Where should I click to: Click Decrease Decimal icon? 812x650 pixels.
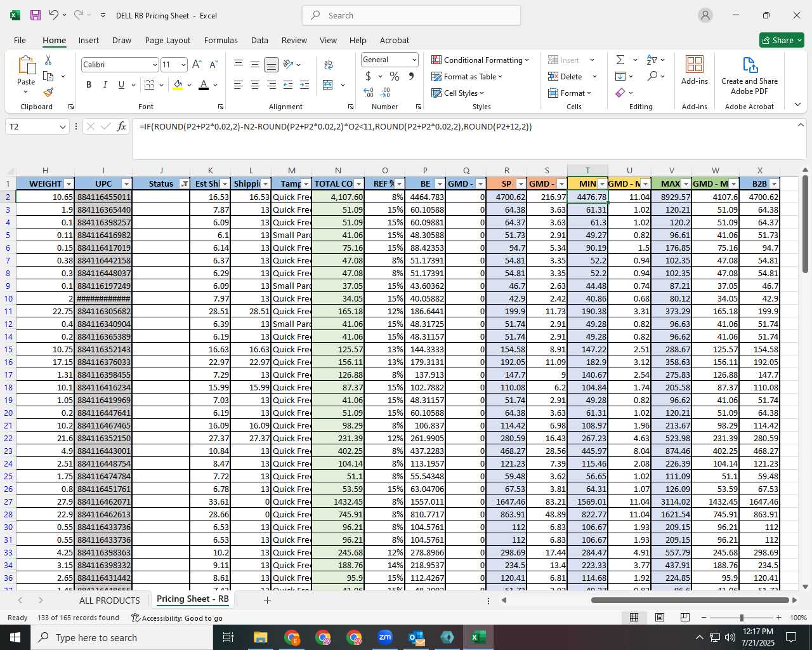[385, 93]
